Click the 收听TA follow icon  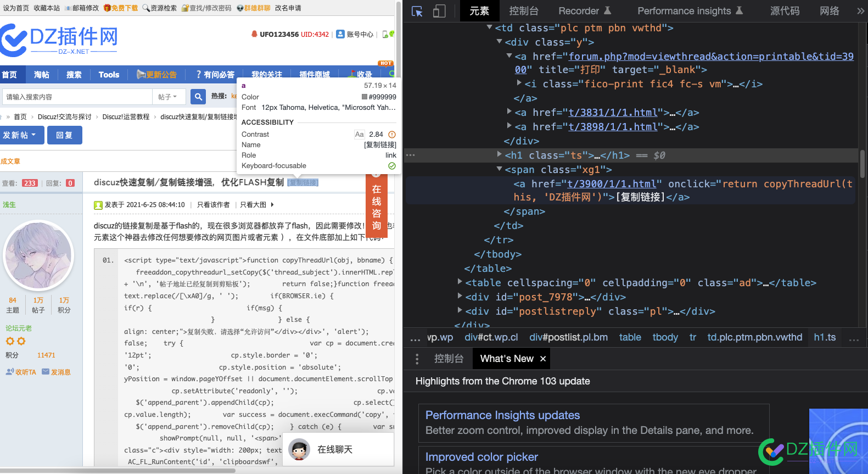click(10, 372)
